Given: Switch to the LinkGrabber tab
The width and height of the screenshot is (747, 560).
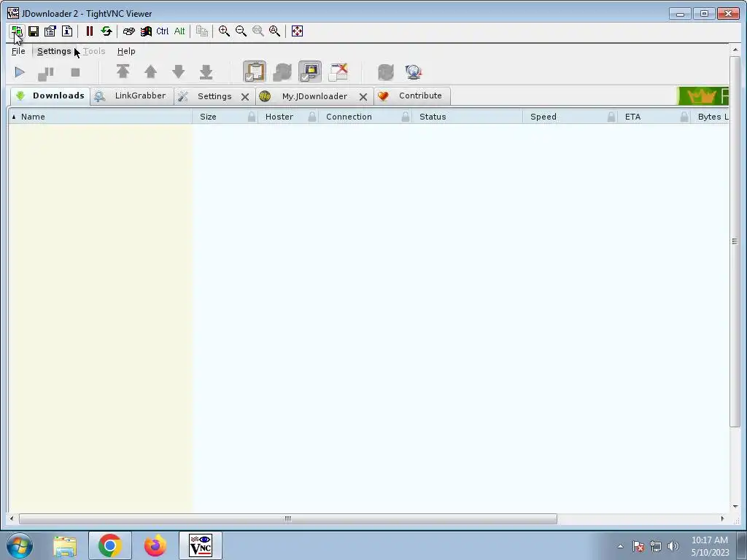Looking at the screenshot, I should (132, 96).
